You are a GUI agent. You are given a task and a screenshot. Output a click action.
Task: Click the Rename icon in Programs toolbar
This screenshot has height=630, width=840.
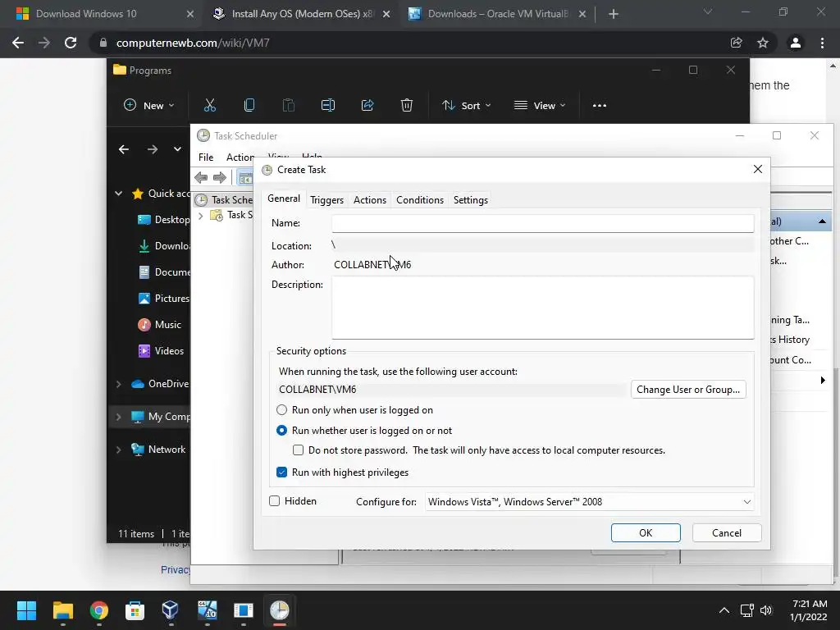pyautogui.click(x=328, y=106)
